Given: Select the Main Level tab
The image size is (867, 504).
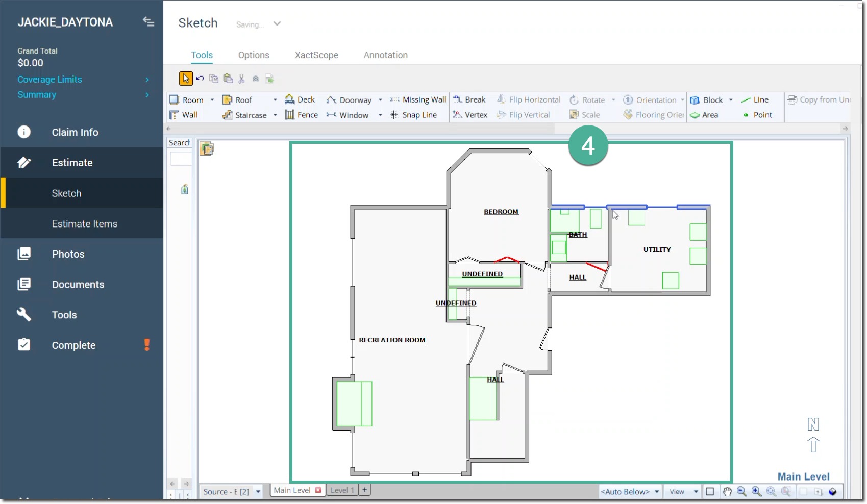Looking at the screenshot, I should pos(292,490).
